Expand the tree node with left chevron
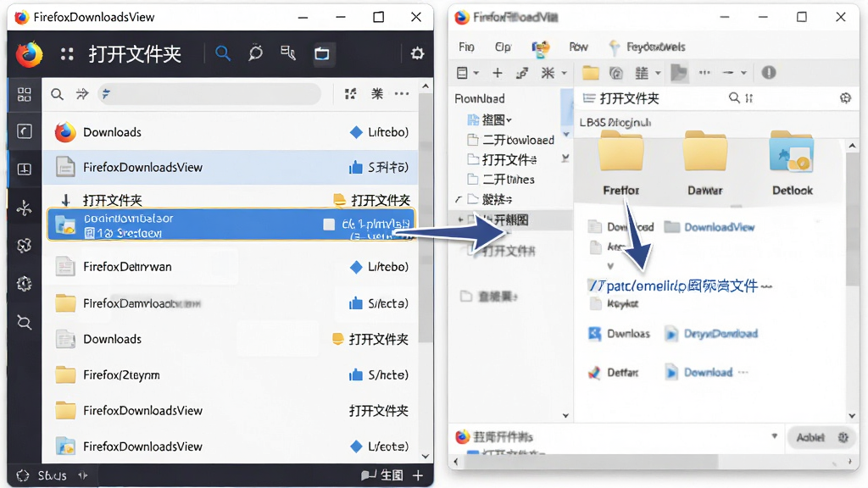Screen dimensions: 868x488 tap(459, 199)
